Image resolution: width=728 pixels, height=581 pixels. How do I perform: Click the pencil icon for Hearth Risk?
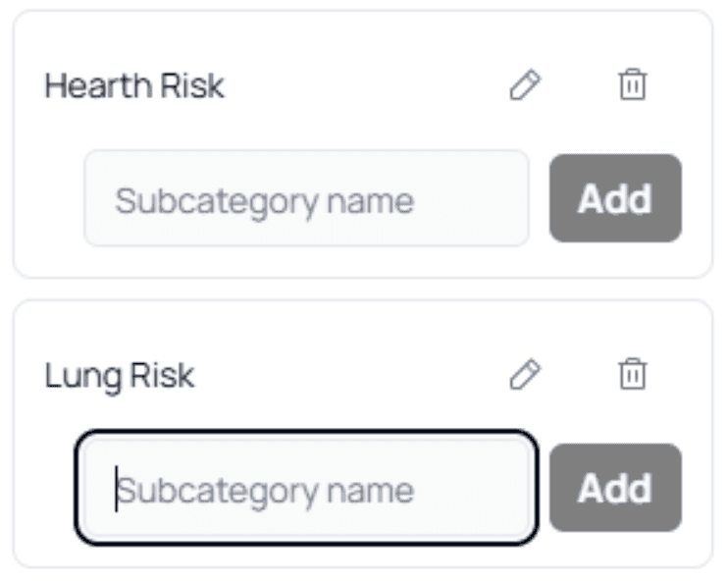(x=525, y=86)
